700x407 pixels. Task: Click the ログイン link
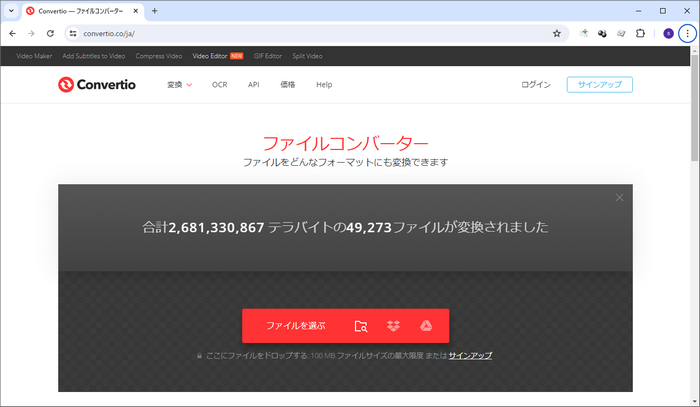tap(536, 85)
